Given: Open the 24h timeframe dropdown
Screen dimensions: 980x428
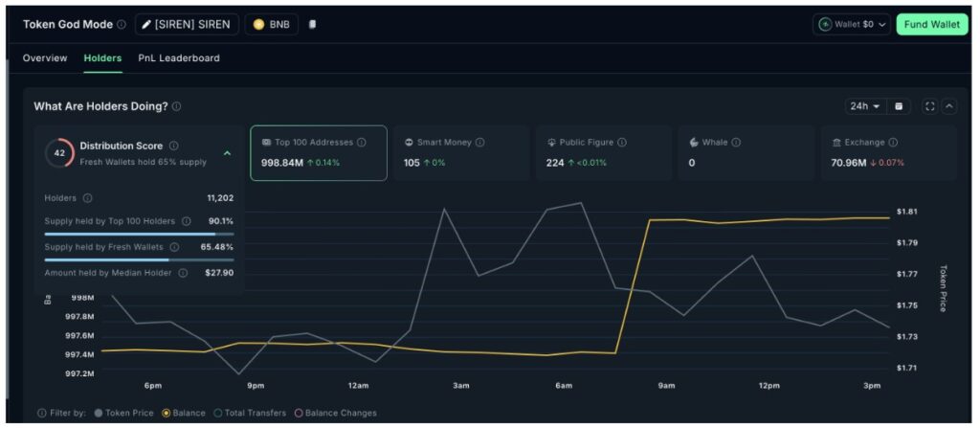Looking at the screenshot, I should coord(863,106).
